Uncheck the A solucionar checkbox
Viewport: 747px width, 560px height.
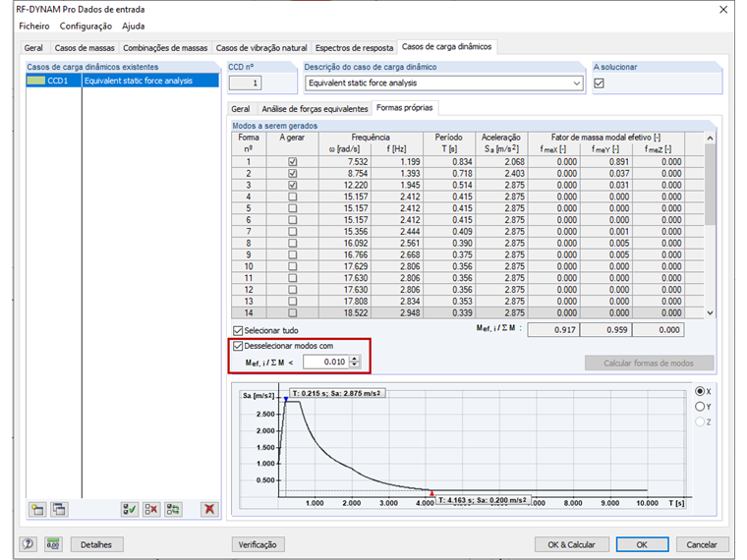point(599,84)
